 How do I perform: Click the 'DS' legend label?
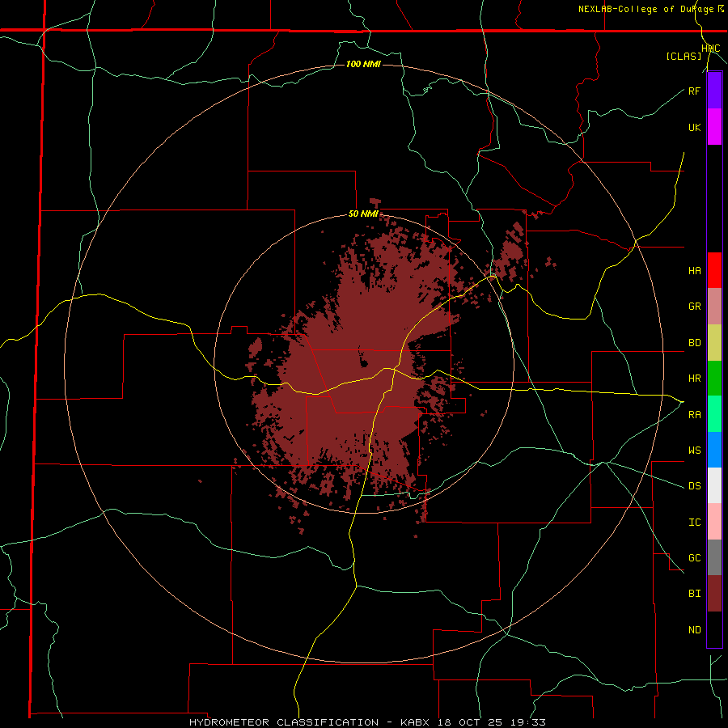point(694,486)
